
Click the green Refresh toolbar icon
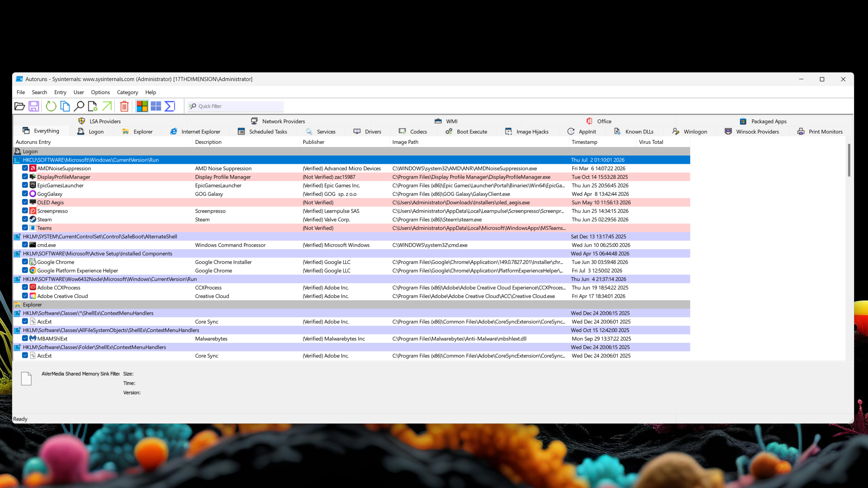point(51,106)
